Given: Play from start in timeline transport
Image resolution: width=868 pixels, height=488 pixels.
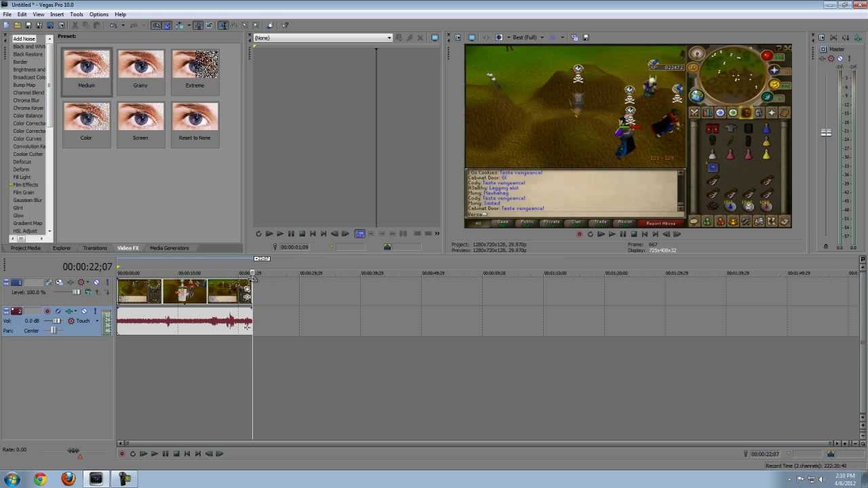Looking at the screenshot, I should (x=143, y=453).
